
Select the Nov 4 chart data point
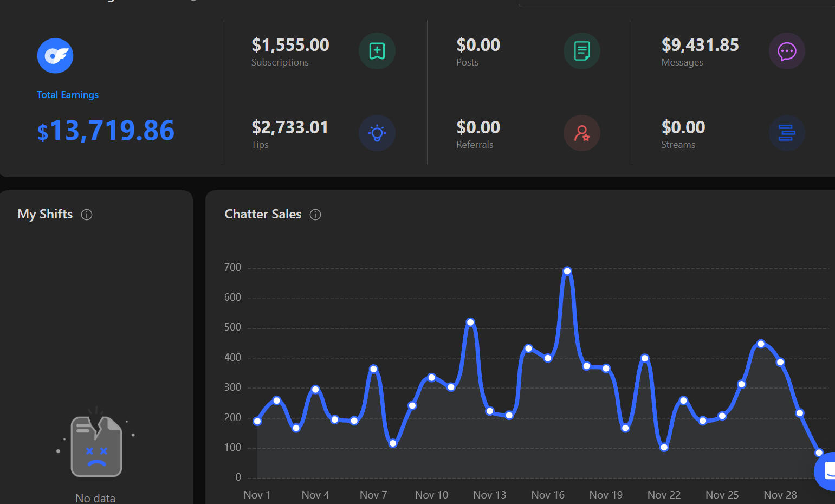click(315, 390)
